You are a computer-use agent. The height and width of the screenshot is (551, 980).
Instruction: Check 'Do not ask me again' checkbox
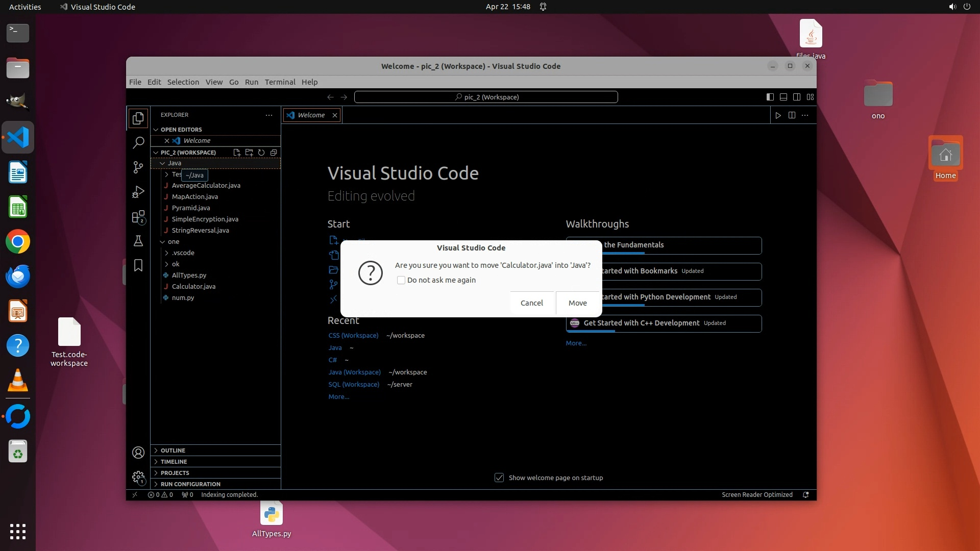click(401, 280)
